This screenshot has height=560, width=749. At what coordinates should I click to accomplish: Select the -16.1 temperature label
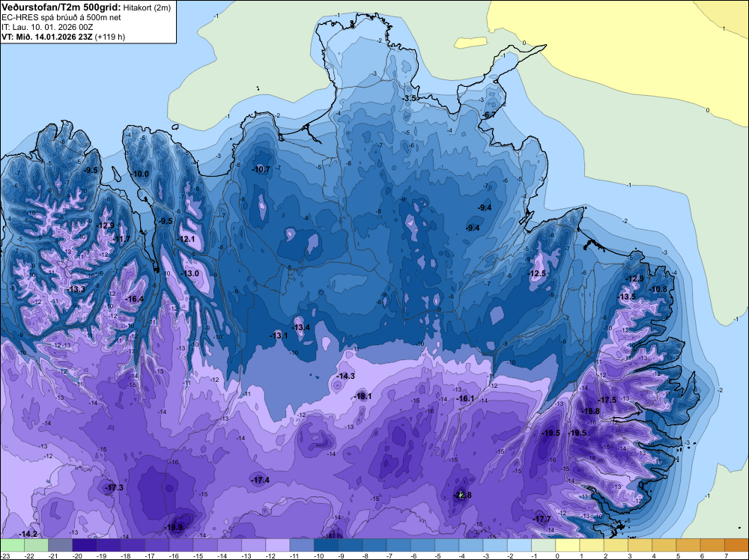[465, 398]
